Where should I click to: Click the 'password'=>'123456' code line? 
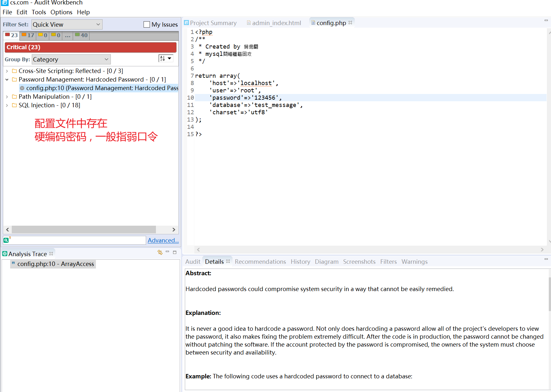(245, 98)
